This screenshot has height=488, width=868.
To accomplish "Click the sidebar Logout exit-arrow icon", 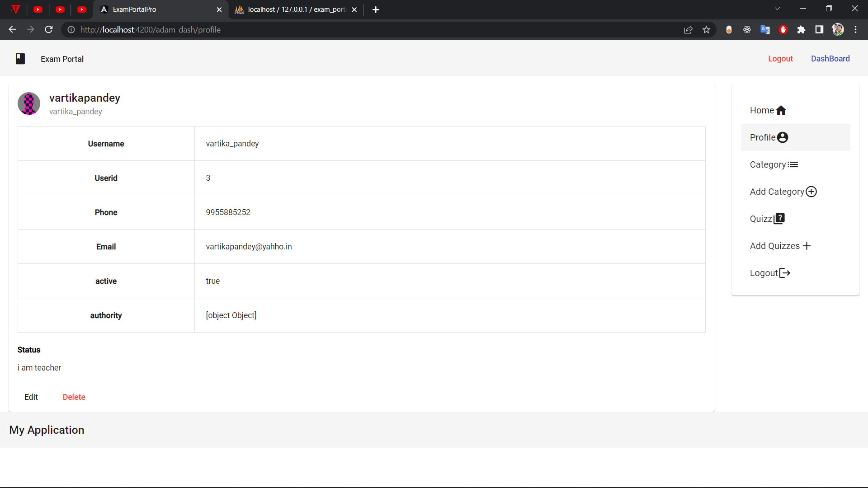I will pos(785,273).
